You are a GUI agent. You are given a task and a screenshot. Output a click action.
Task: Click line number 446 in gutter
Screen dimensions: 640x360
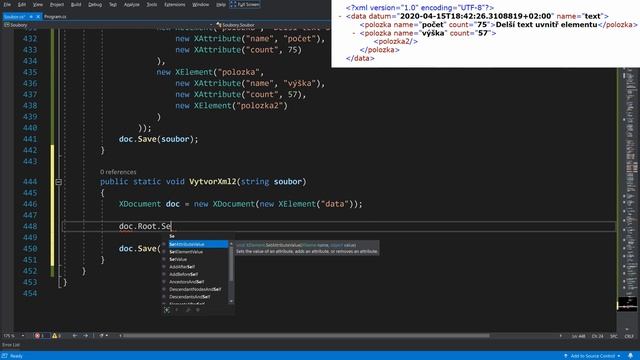click(x=30, y=204)
